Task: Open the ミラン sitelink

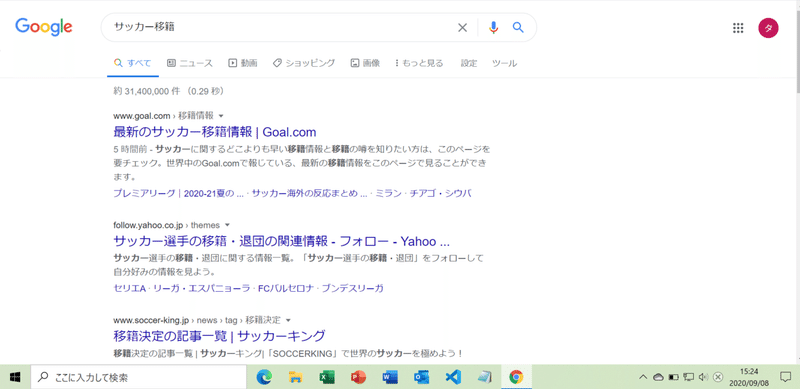Action: pos(388,193)
